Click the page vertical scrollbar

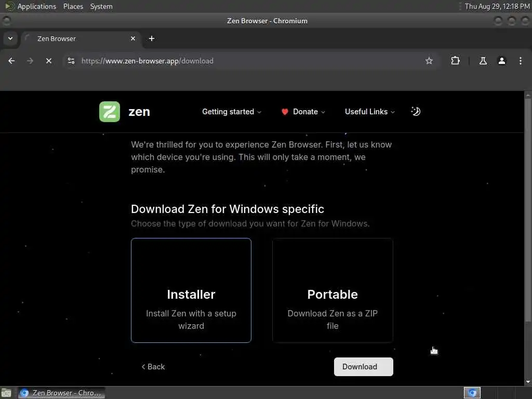point(528,210)
